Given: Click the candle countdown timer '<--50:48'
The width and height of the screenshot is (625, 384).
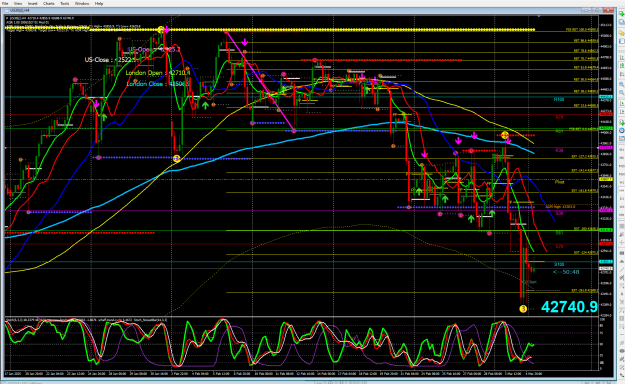Looking at the screenshot, I should [566, 272].
